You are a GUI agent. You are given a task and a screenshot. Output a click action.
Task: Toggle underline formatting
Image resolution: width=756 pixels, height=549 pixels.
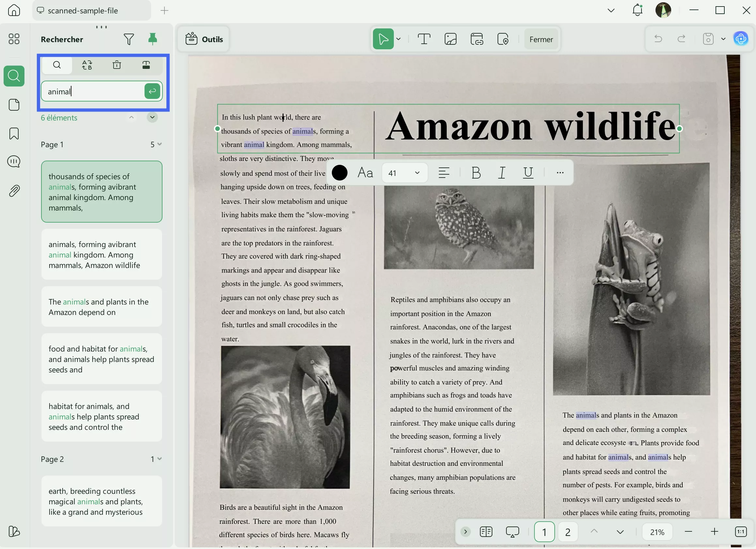528,173
